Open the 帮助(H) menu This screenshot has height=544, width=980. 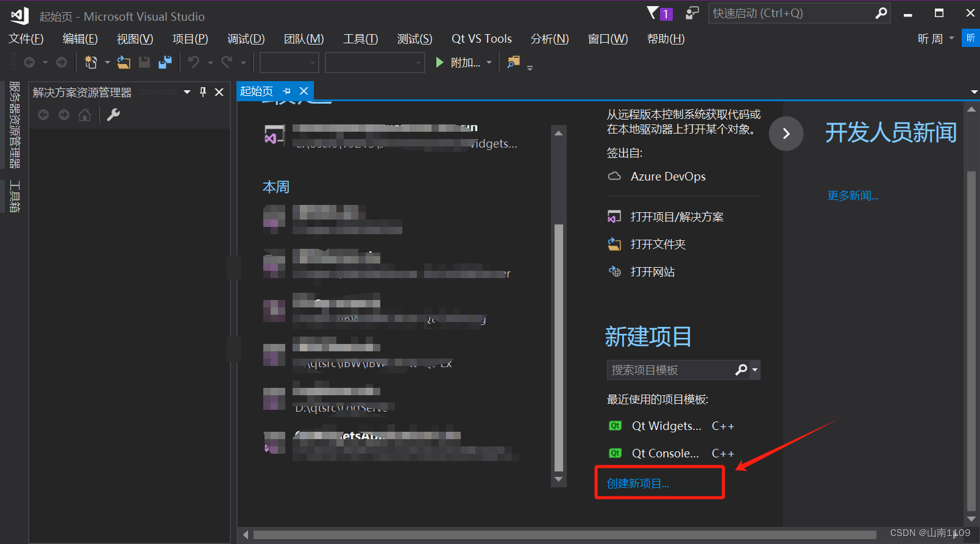[x=666, y=38]
